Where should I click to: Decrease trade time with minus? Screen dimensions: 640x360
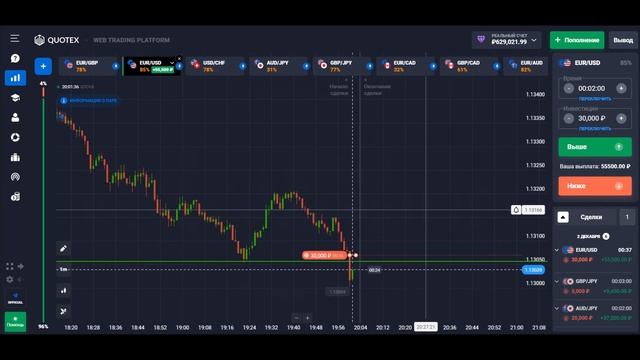pyautogui.click(x=569, y=88)
